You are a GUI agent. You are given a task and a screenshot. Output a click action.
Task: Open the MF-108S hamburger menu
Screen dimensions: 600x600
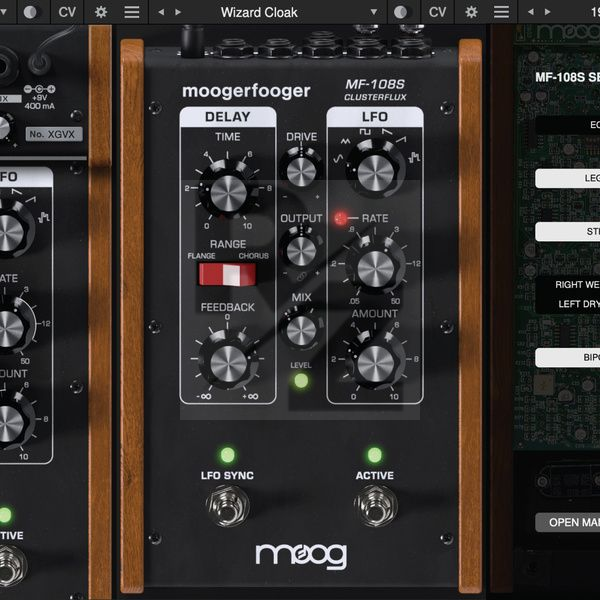(x=501, y=12)
